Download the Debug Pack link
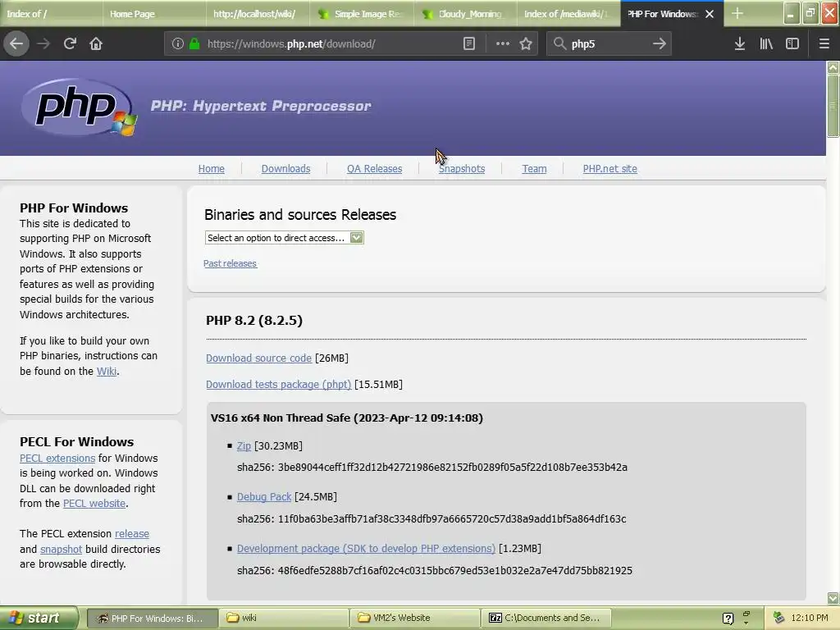The image size is (840, 630). tap(264, 496)
